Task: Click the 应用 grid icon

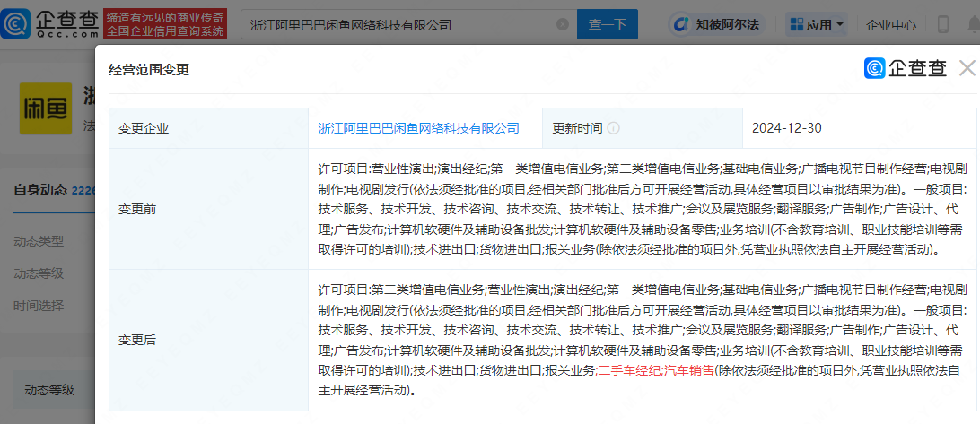Action: (797, 25)
